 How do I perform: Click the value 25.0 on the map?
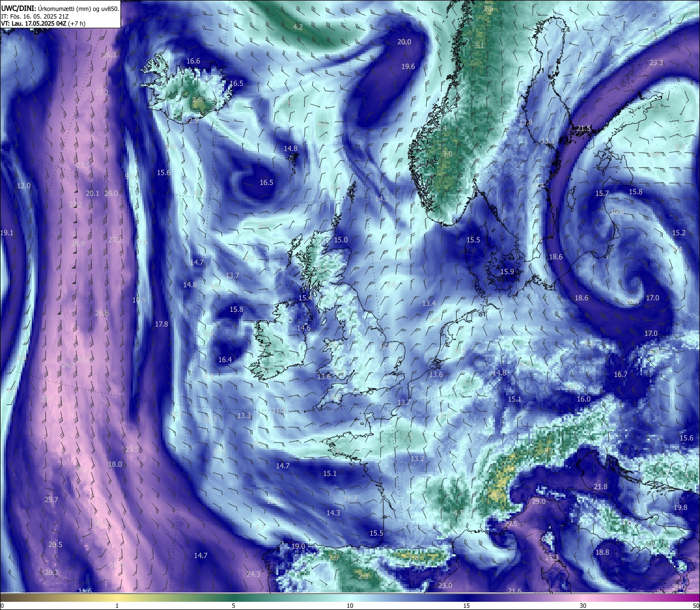click(539, 502)
